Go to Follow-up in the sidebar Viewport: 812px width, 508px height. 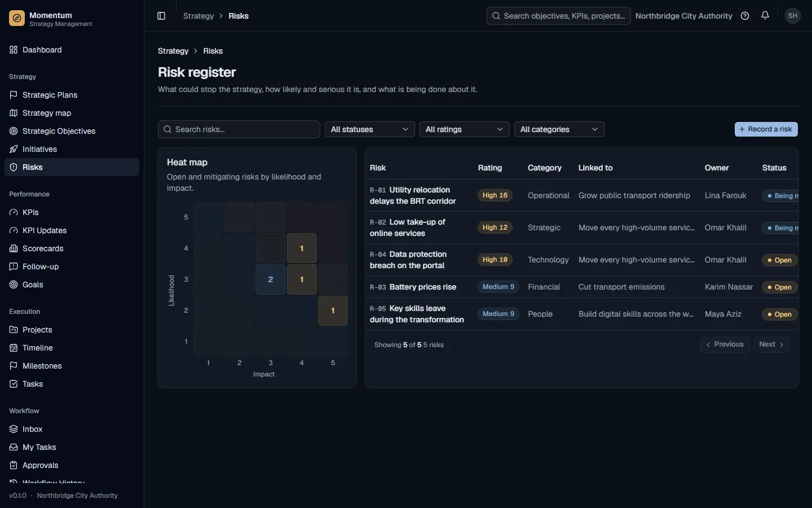(x=72, y=266)
